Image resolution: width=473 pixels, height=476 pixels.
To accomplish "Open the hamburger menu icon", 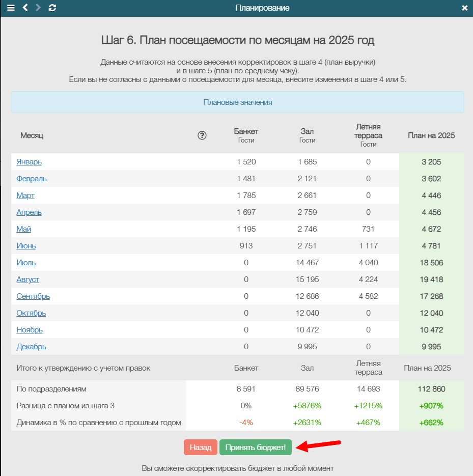I will click(x=11, y=8).
